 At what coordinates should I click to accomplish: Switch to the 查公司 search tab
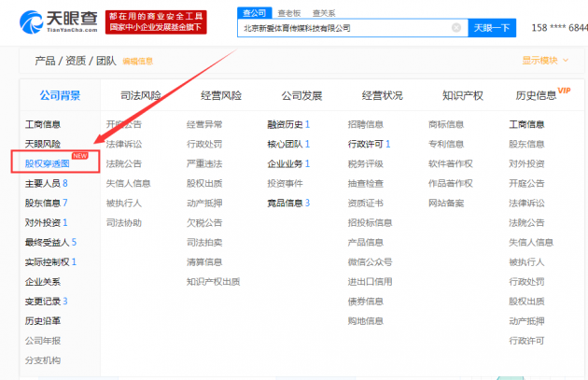pyautogui.click(x=254, y=13)
